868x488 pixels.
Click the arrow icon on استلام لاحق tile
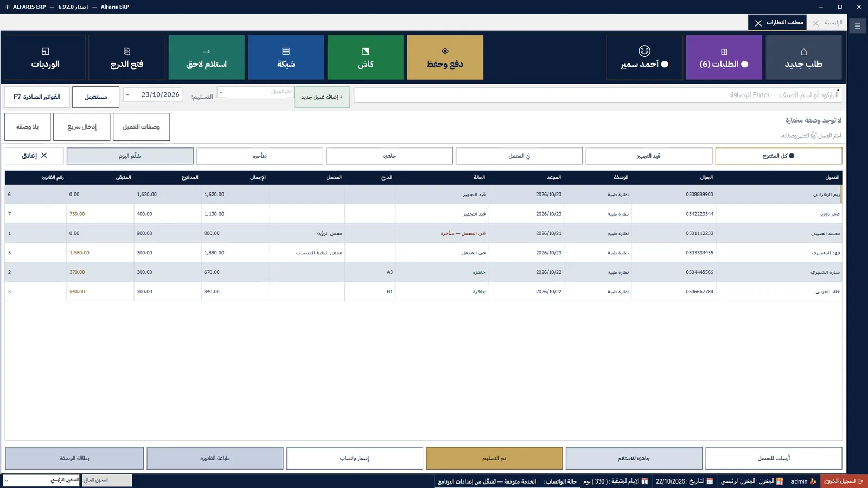click(206, 52)
